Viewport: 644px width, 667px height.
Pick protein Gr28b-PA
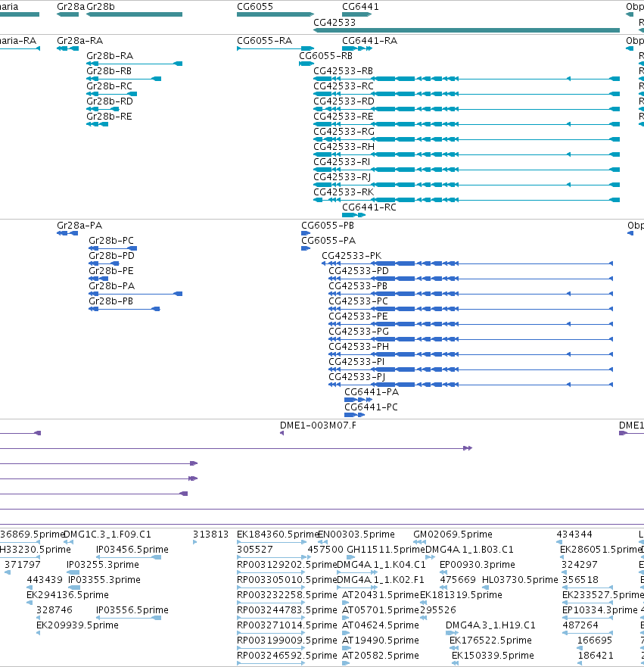(135, 294)
